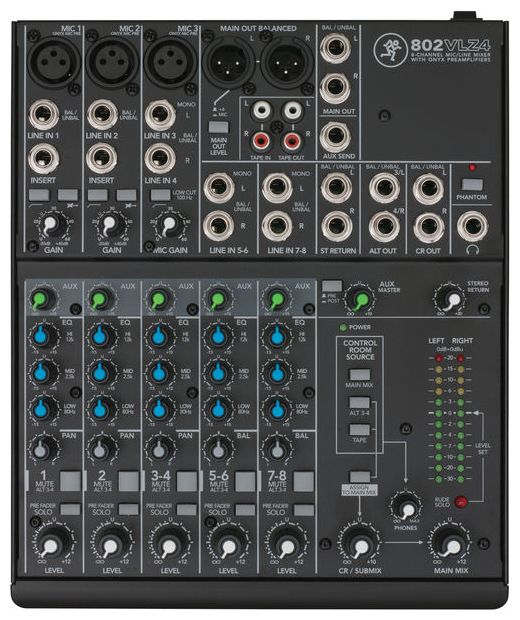This screenshot has width=520, height=620.
Task: Adjust the MAIN MIX level knob
Action: coord(451,544)
